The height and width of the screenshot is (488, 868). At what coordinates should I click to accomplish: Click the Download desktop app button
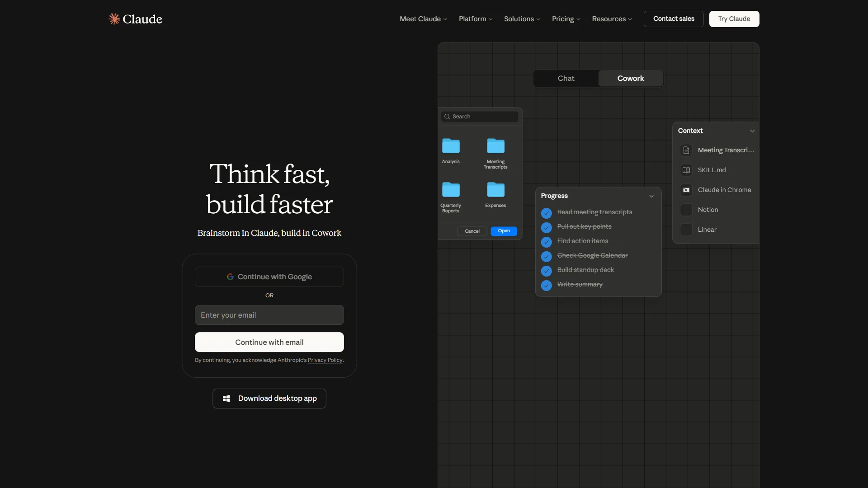coord(269,399)
